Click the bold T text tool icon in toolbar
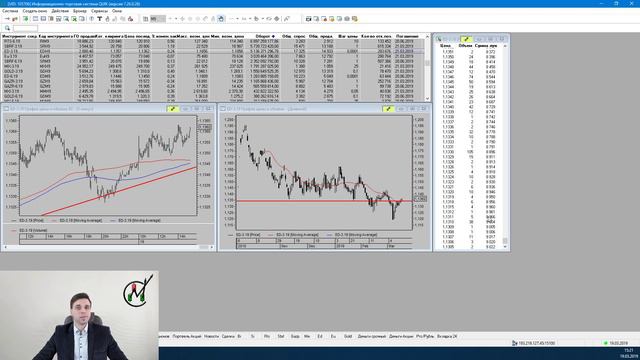This screenshot has width=640, height=360. coord(99,19)
